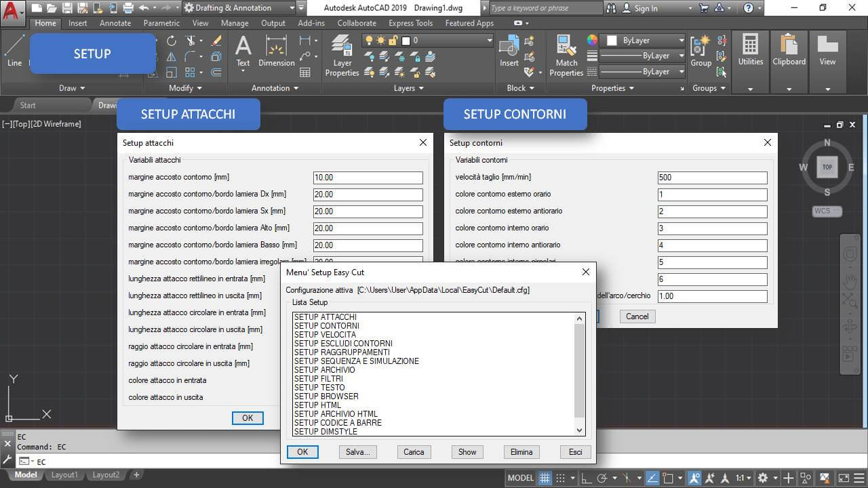The image size is (868, 488).
Task: Expand the Layers panel
Action: tap(408, 88)
